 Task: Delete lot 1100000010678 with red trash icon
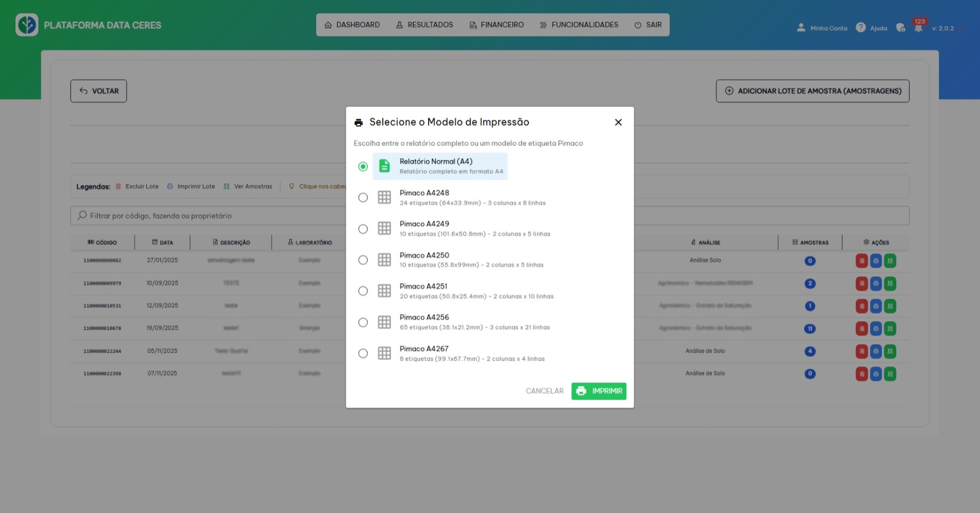[x=862, y=328]
